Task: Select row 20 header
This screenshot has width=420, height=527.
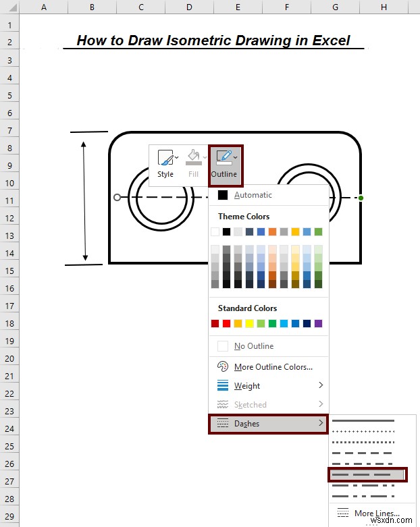Action: 9,358
